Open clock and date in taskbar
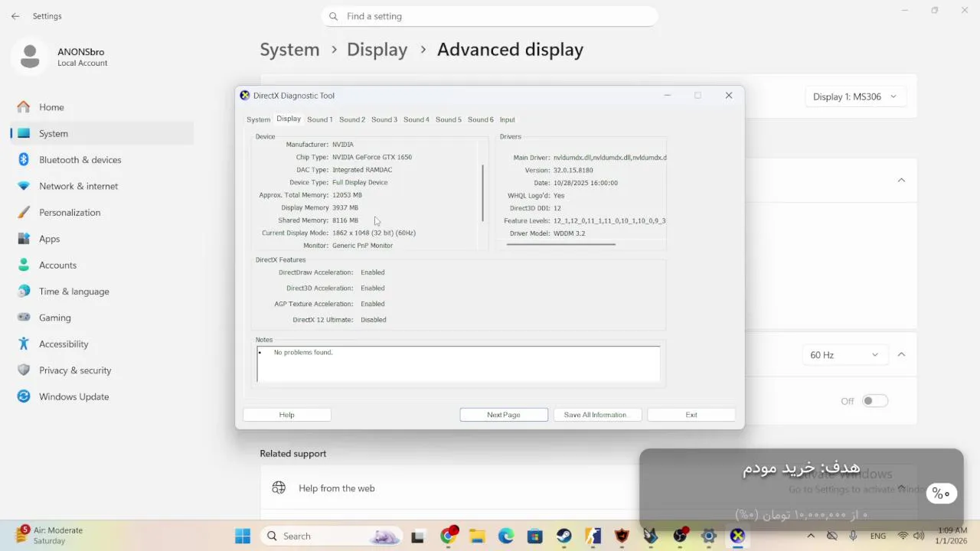 coord(950,536)
